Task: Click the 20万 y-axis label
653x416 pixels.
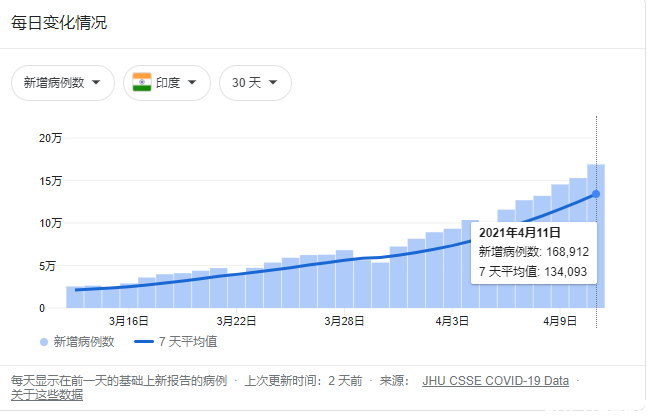Action: [50, 138]
